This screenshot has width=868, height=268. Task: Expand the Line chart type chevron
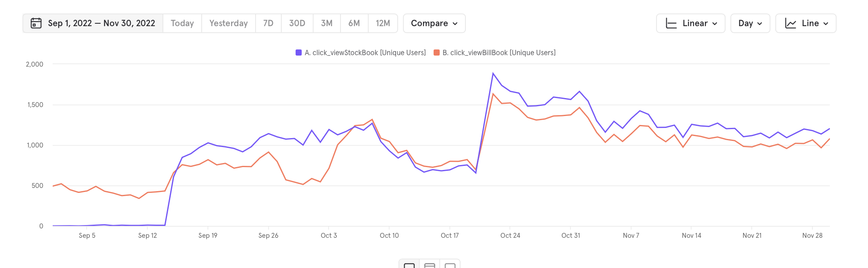pos(826,24)
